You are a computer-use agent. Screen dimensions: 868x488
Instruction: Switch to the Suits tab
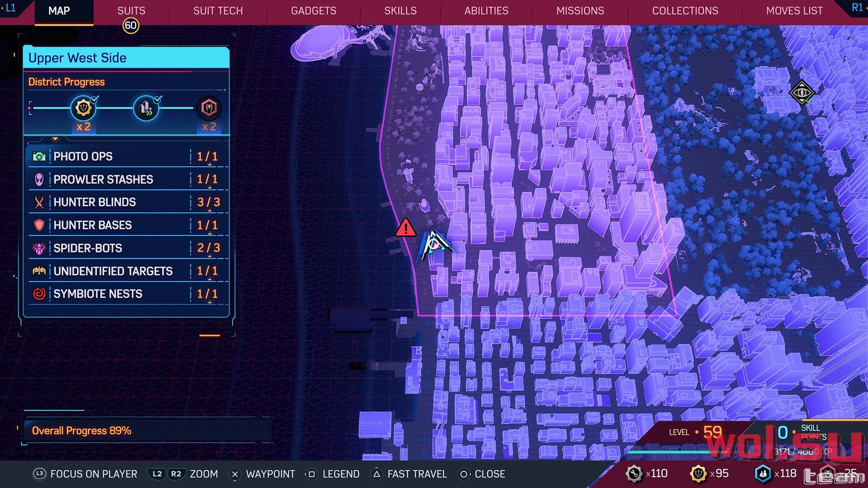(x=131, y=11)
